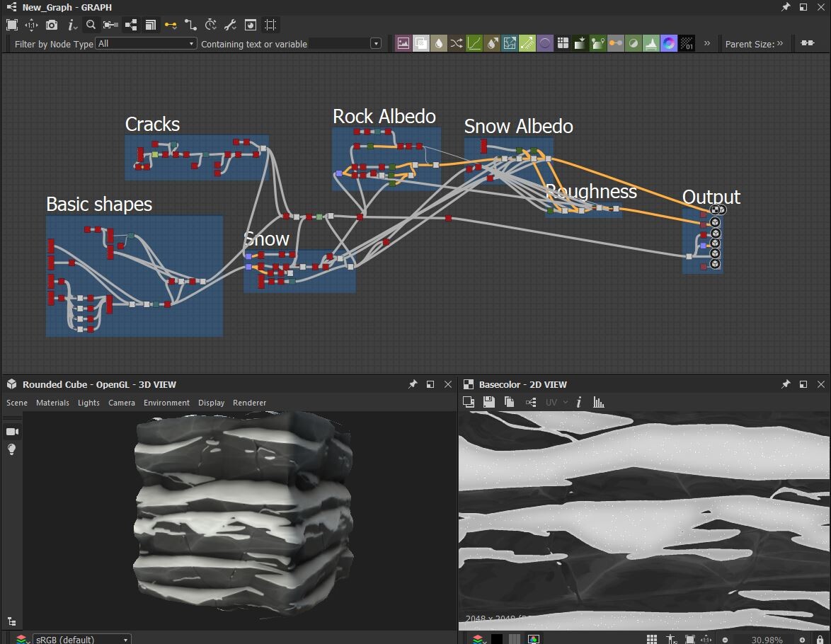Toggle the link display mode icon
This screenshot has height=644, width=831.
click(171, 25)
